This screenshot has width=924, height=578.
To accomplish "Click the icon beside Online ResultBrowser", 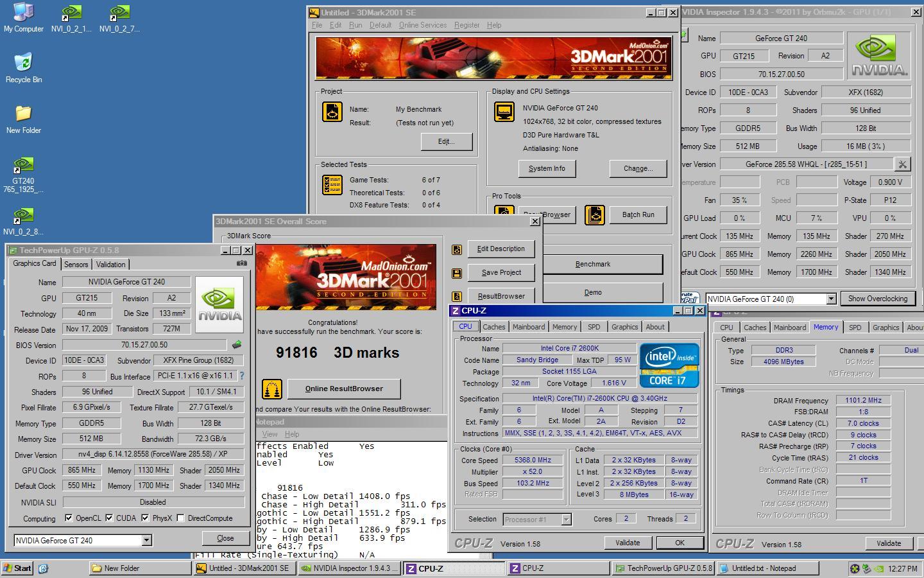I will 271,389.
